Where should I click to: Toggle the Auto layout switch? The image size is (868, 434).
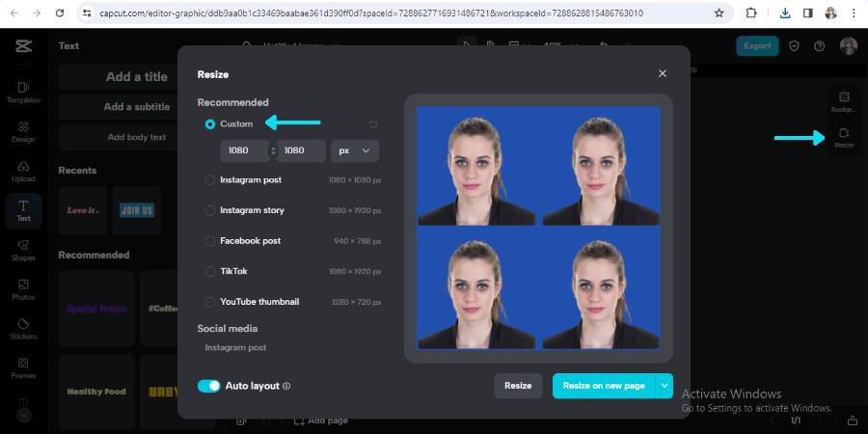[208, 386]
